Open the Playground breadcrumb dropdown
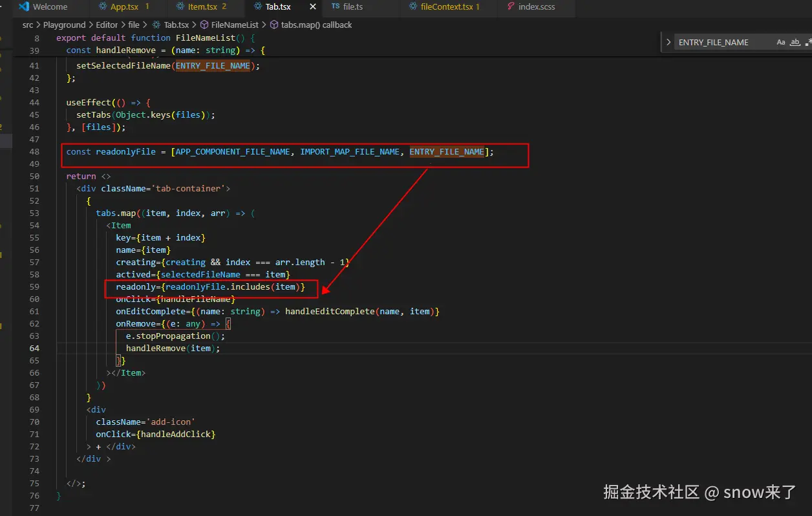Image resolution: width=812 pixels, height=516 pixels. (64, 25)
